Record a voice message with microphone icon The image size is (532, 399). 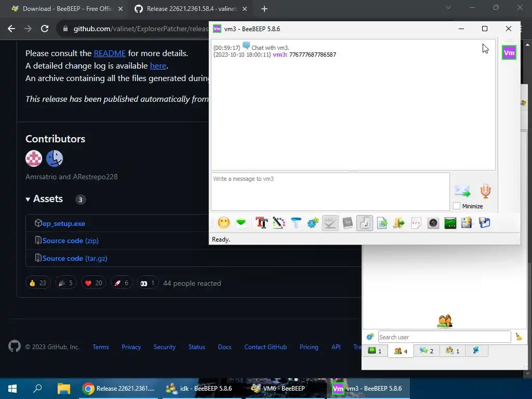tap(486, 191)
